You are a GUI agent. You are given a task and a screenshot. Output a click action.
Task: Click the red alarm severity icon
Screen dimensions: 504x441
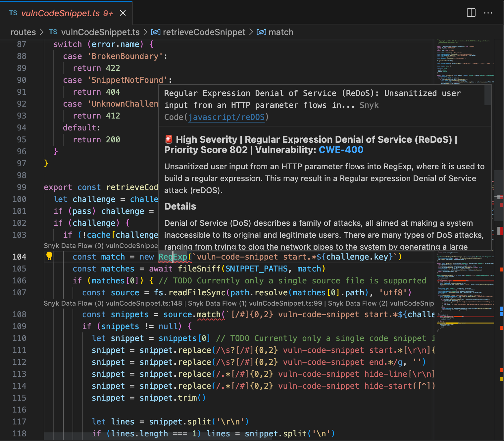[x=169, y=139]
